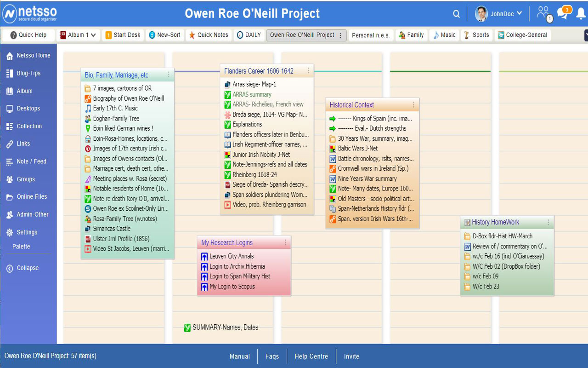This screenshot has width=588, height=368.
Task: Open the notifications bell icon
Action: coord(581,13)
